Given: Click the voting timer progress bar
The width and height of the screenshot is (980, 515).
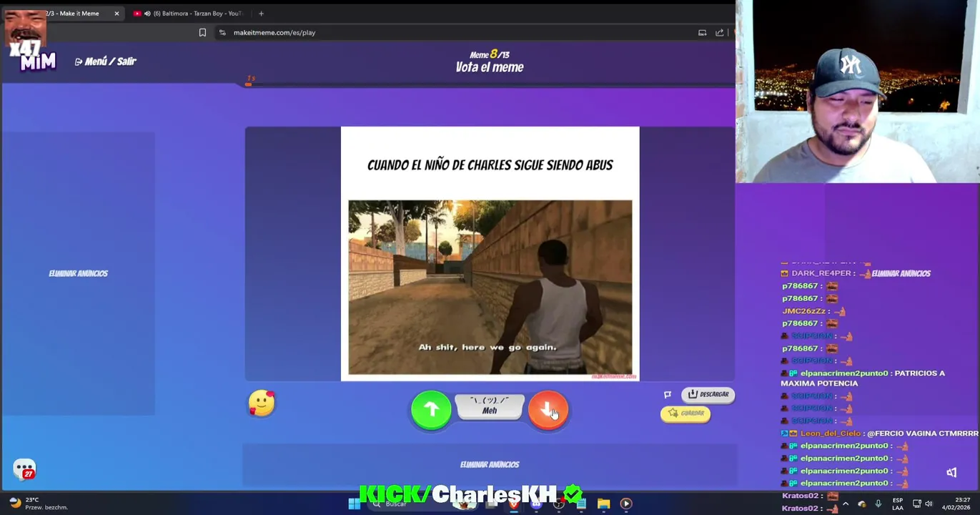Looking at the screenshot, I should (490, 84).
